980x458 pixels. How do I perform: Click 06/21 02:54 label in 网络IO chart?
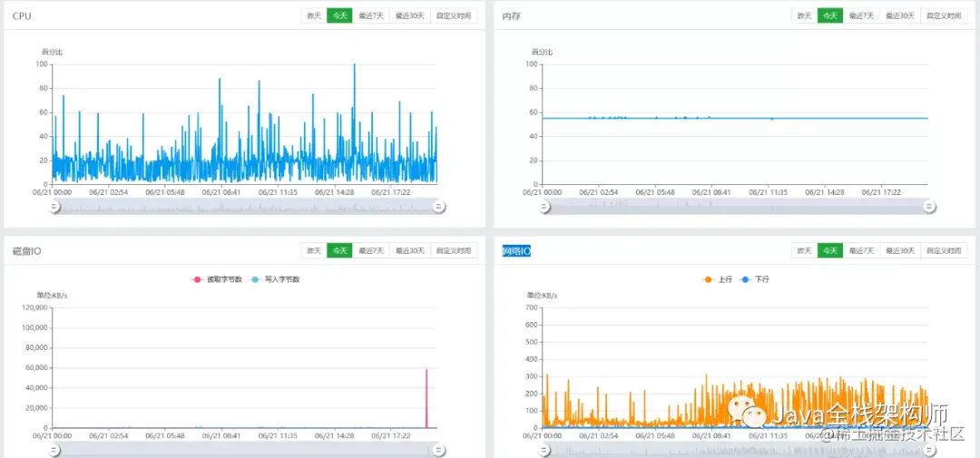pos(600,435)
